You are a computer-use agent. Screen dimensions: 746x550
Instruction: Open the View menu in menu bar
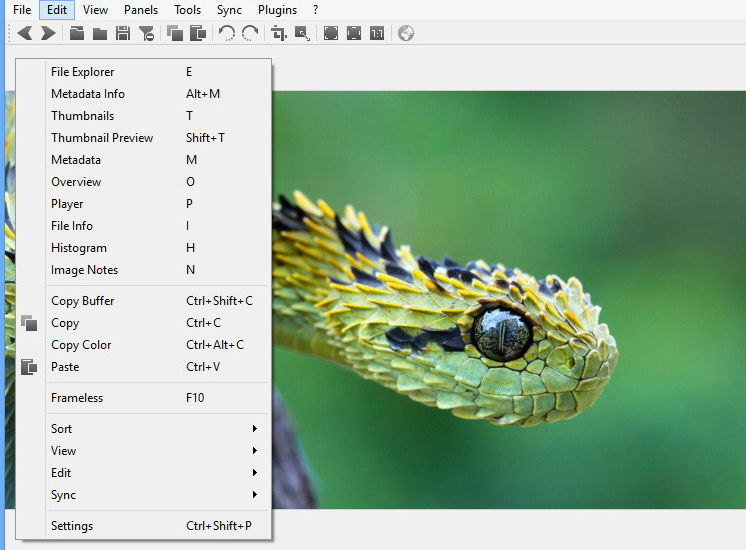pyautogui.click(x=95, y=10)
